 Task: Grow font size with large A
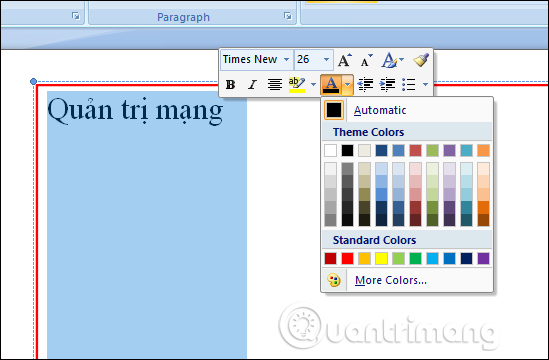click(345, 60)
